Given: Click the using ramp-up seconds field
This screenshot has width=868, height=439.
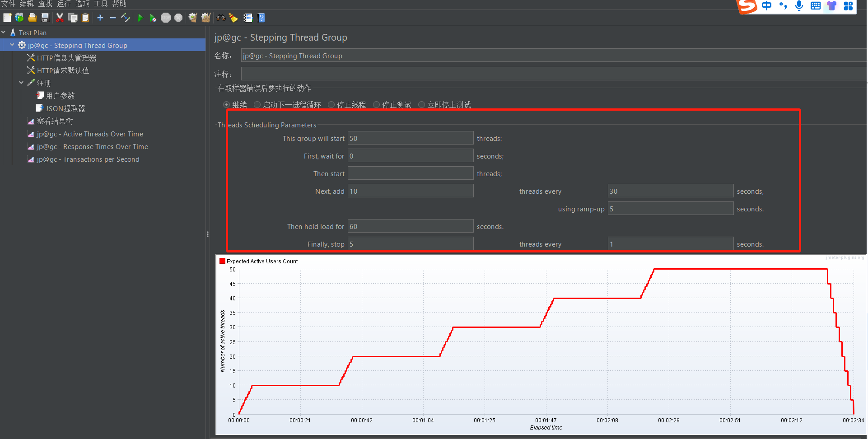Looking at the screenshot, I should click(x=671, y=209).
